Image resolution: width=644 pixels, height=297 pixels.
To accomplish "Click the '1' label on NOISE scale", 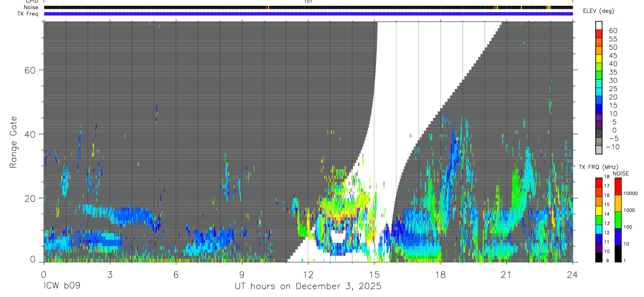I will tap(625, 260).
